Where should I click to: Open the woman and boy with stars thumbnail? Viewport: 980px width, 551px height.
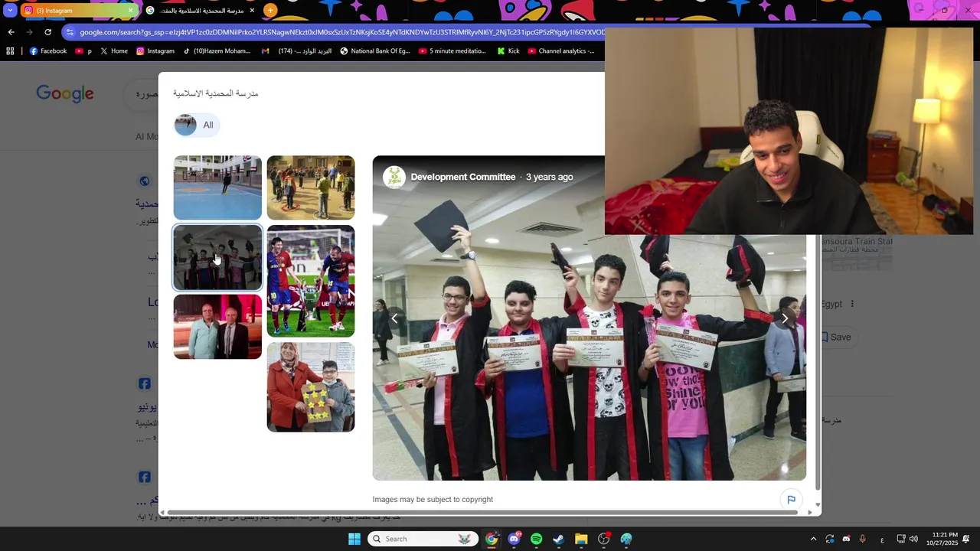(311, 387)
